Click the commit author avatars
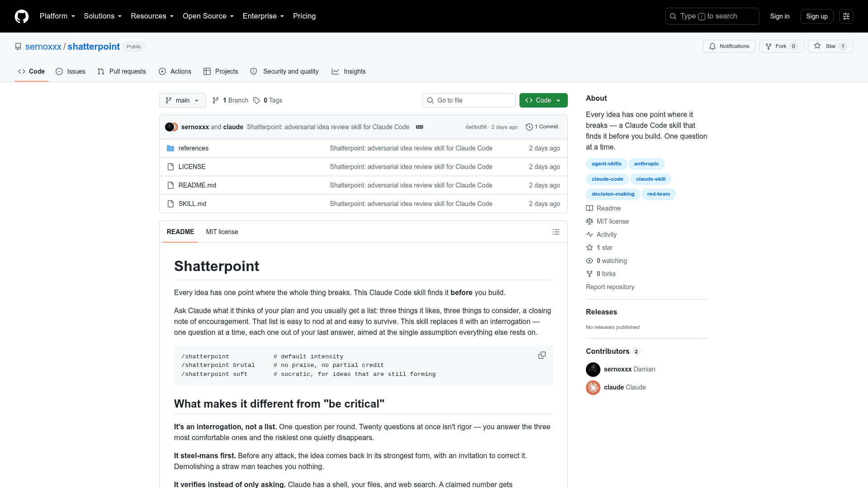Image resolution: width=868 pixels, height=488 pixels. (171, 127)
